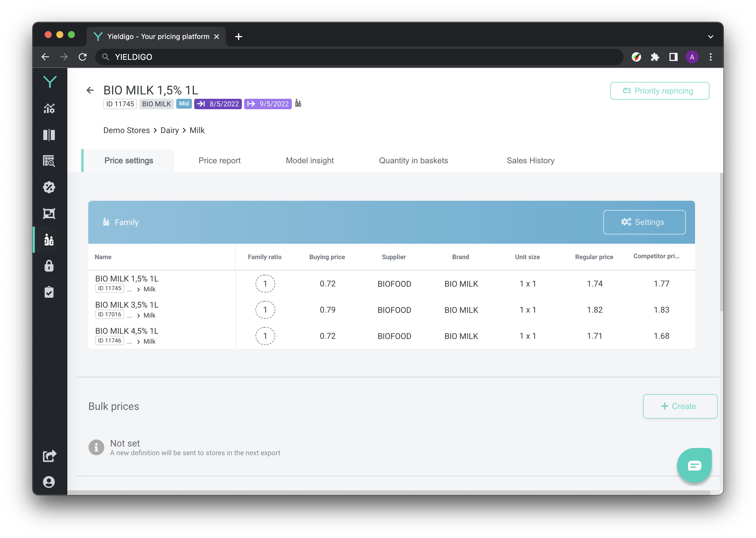Open Demo Stores breadcrumb
The height and width of the screenshot is (538, 756).
127,130
